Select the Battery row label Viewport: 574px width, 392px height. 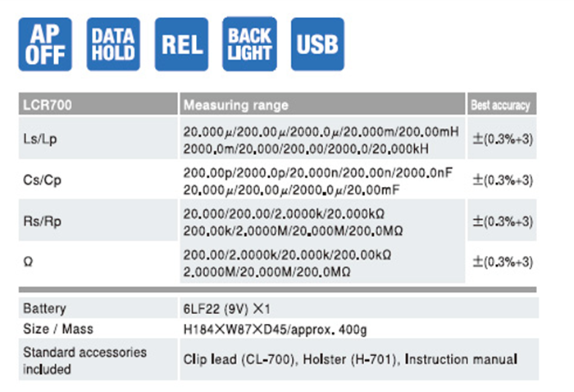point(44,309)
